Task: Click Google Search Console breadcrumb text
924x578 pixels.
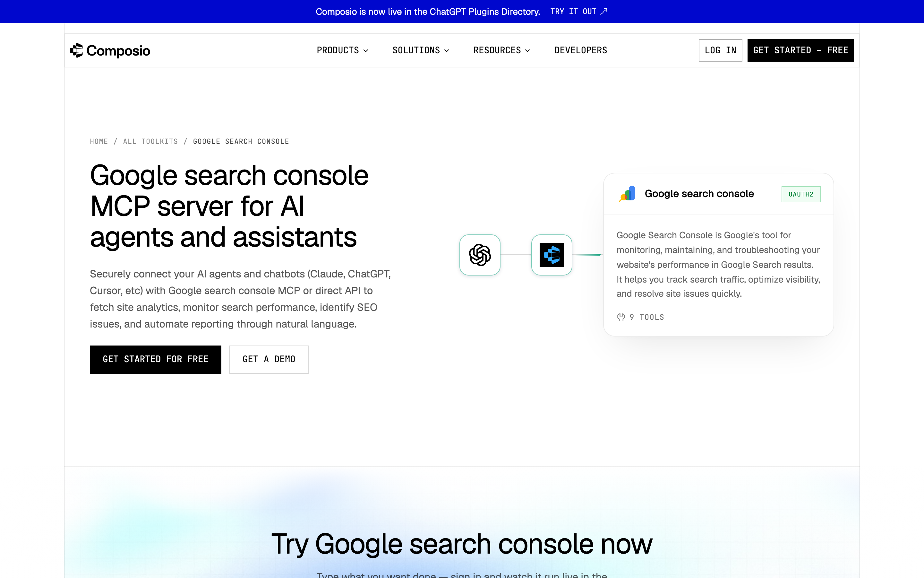Action: coord(241,141)
